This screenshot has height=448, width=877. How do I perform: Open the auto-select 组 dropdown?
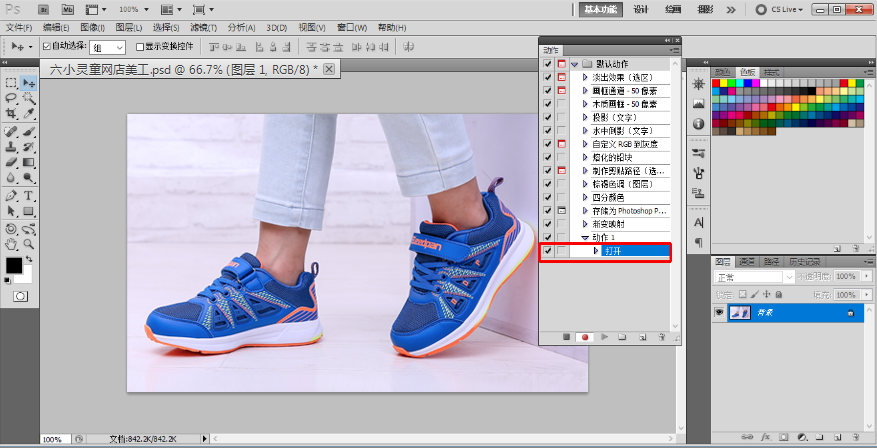(107, 47)
